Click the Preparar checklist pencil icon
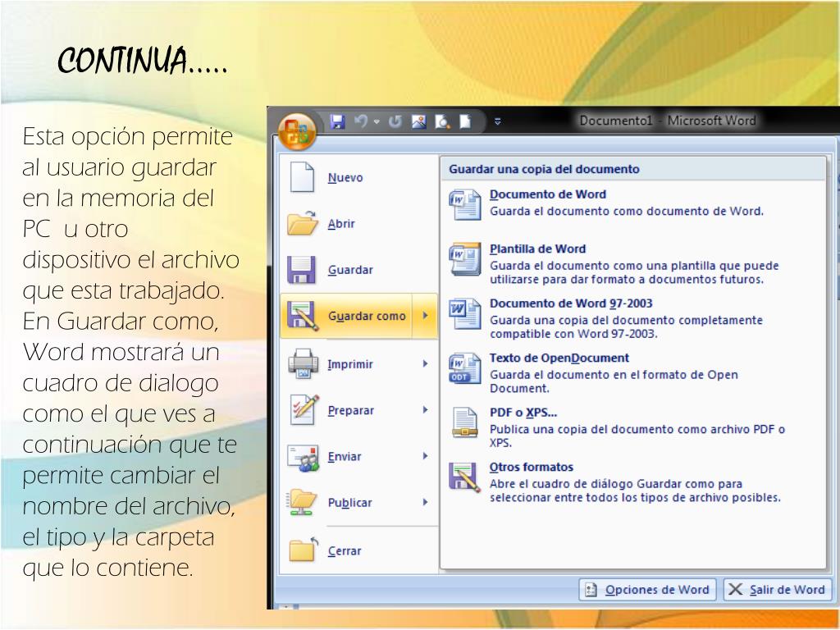Screen dimensions: 840x630 point(304,410)
